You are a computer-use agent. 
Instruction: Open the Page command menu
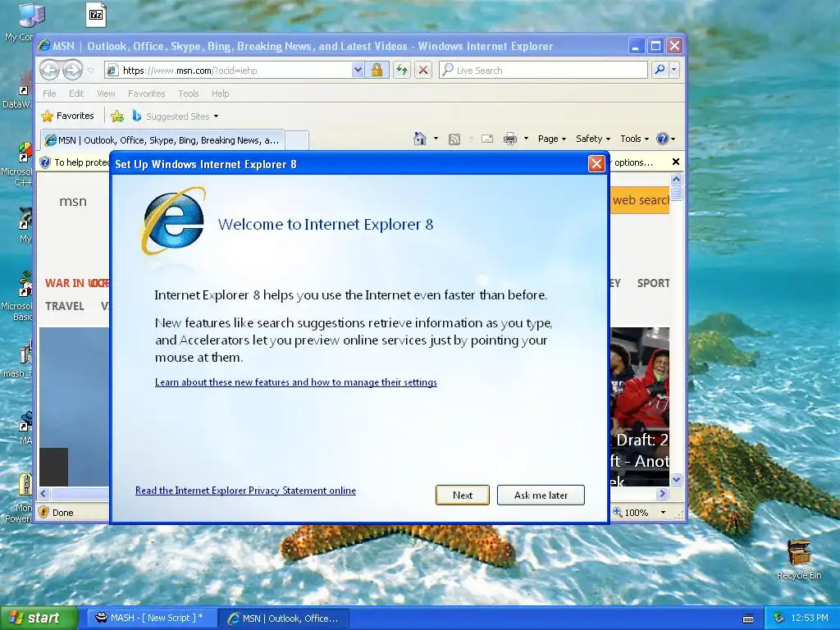552,139
